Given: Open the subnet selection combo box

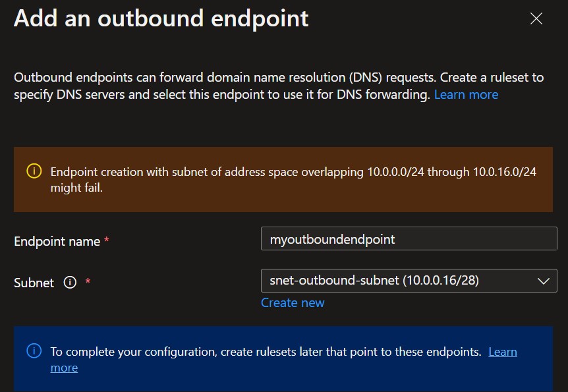Looking at the screenshot, I should coord(409,280).
